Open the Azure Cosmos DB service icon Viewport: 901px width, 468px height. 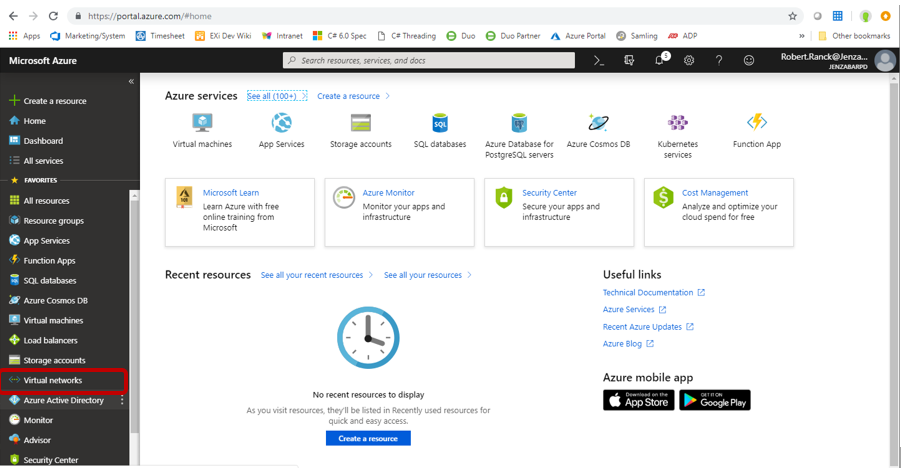tap(598, 123)
